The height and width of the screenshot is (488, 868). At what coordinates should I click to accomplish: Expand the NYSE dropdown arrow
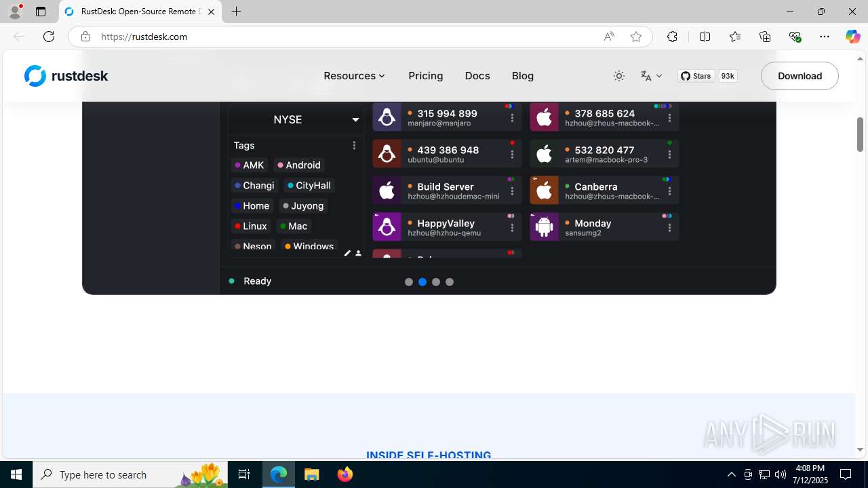coord(355,119)
